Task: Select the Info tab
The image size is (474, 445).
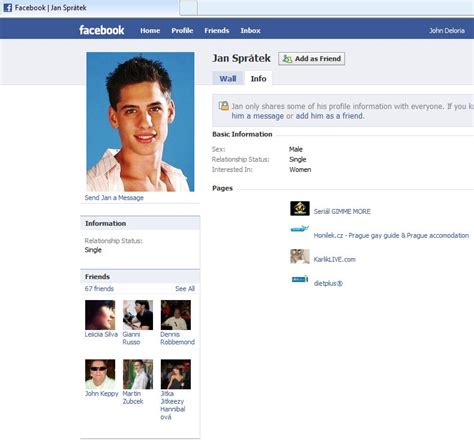Action: 258,79
